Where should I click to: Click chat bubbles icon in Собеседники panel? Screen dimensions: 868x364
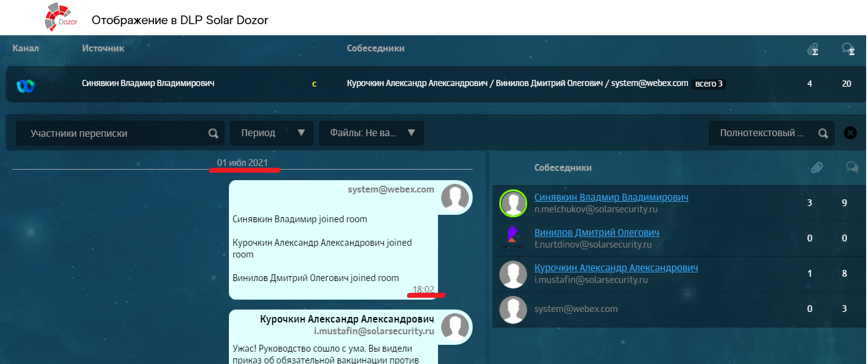pyautogui.click(x=852, y=167)
